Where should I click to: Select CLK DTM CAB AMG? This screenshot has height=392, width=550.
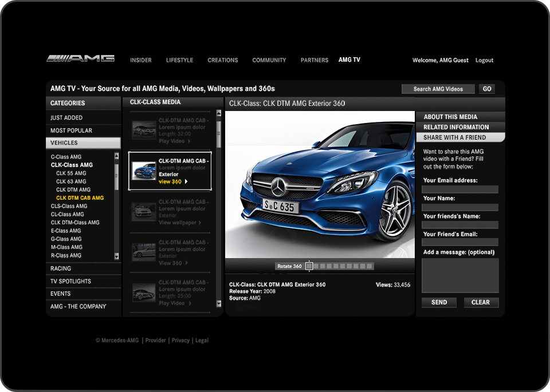80,198
